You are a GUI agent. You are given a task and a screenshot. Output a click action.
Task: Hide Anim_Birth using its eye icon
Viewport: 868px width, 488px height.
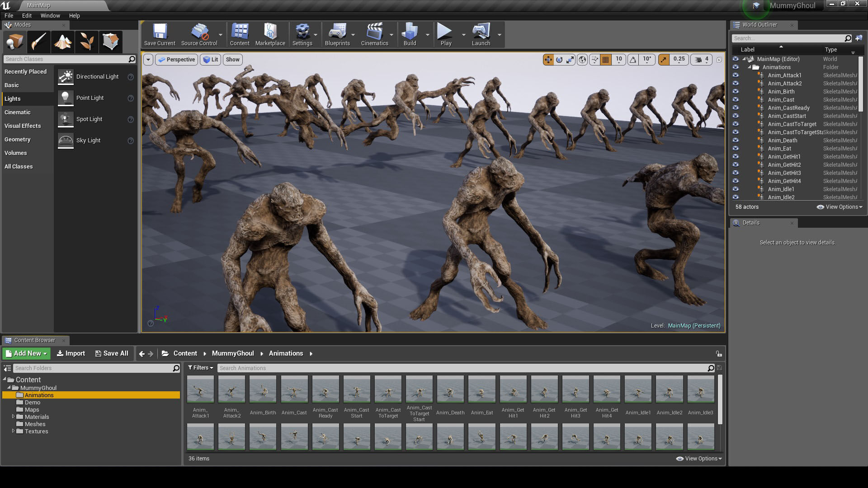(736, 92)
